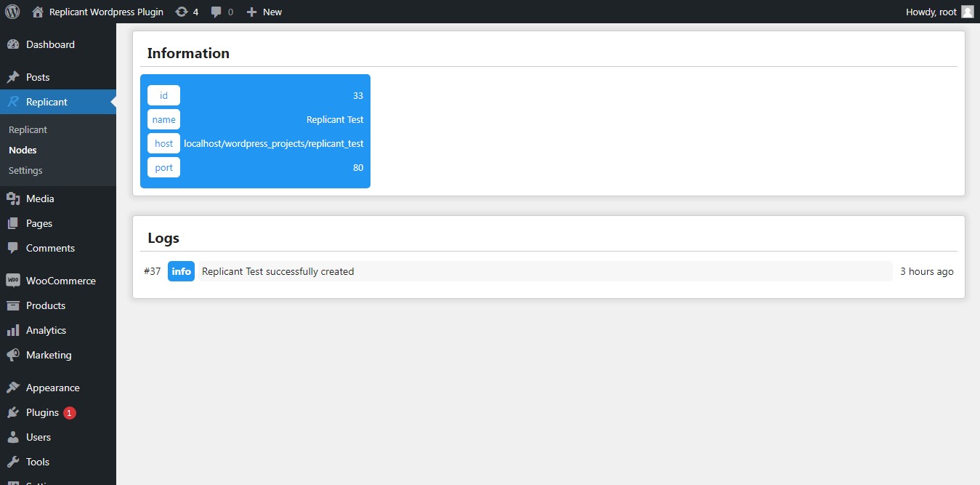Open the WordPress logo menu
The image size is (980, 485).
pyautogui.click(x=12, y=12)
